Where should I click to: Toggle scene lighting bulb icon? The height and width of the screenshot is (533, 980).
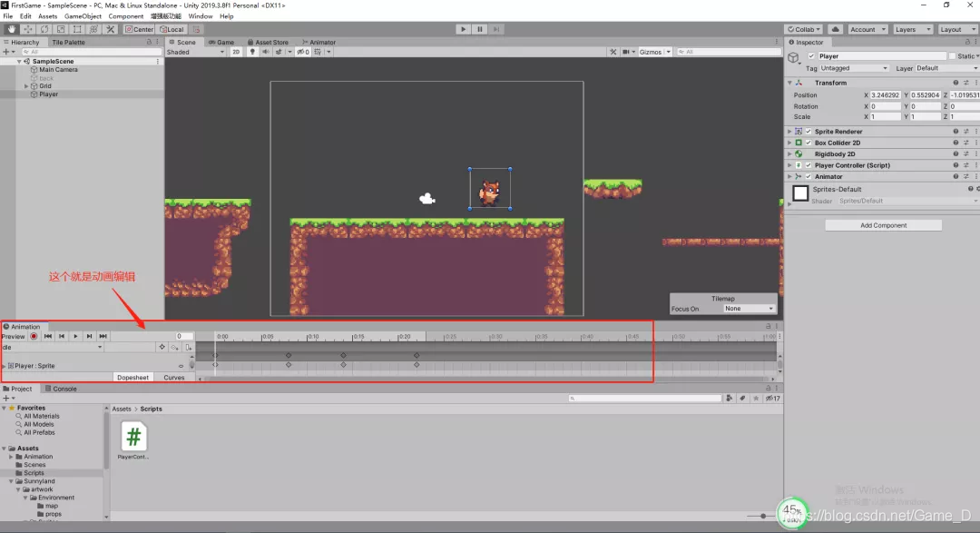[252, 52]
